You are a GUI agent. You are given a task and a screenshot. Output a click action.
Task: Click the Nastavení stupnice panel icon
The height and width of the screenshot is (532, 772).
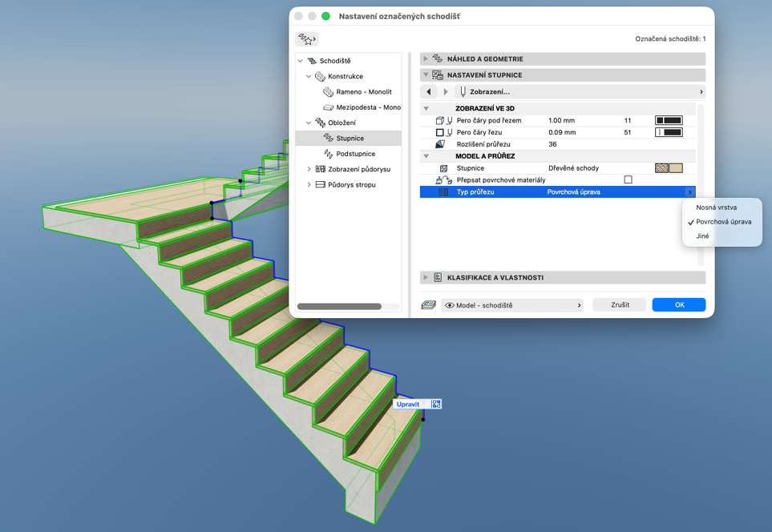pos(437,75)
